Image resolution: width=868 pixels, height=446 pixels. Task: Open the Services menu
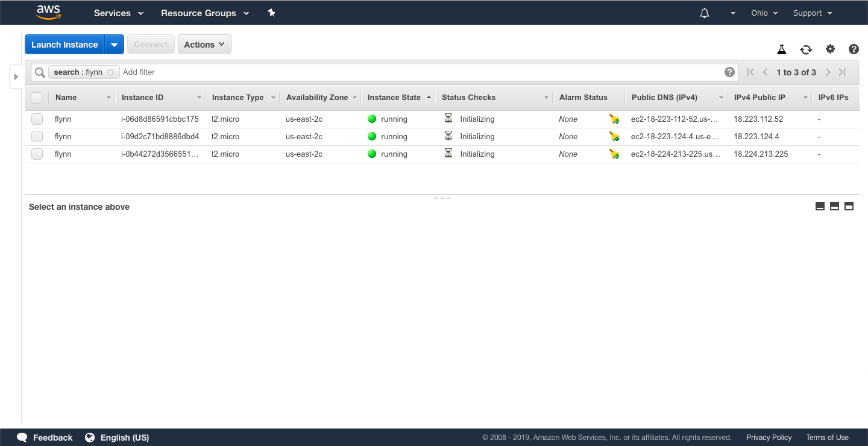point(119,13)
